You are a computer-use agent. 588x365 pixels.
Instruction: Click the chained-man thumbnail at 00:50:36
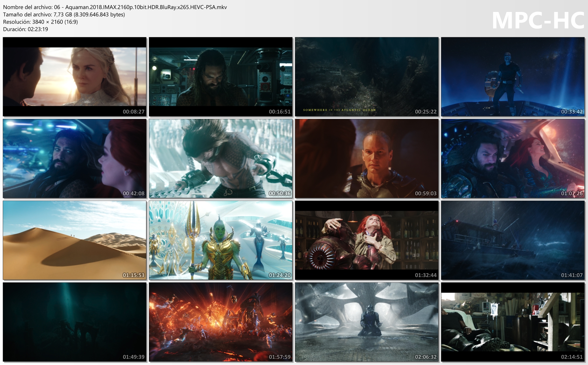pos(221,158)
